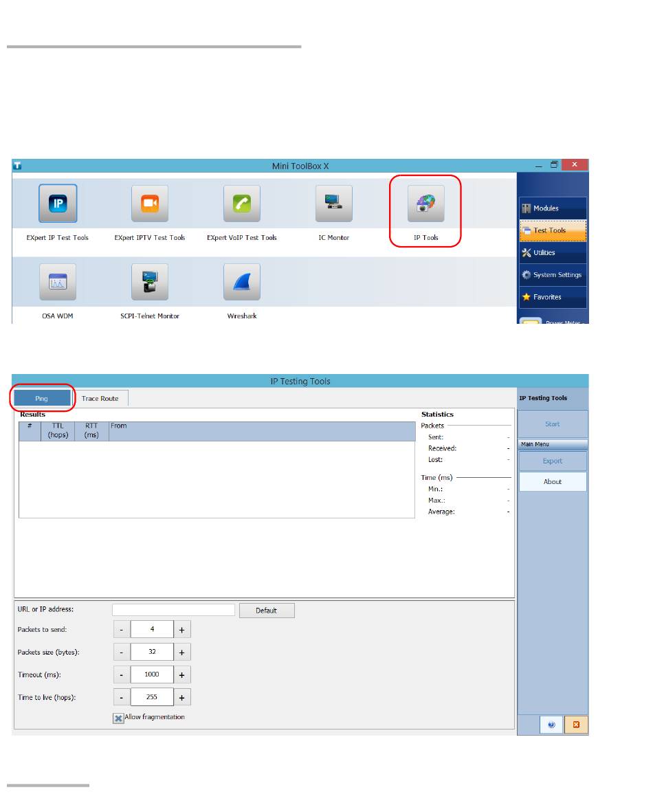Click the URL or IP address field
This screenshot has height=812, width=653.
[173, 610]
